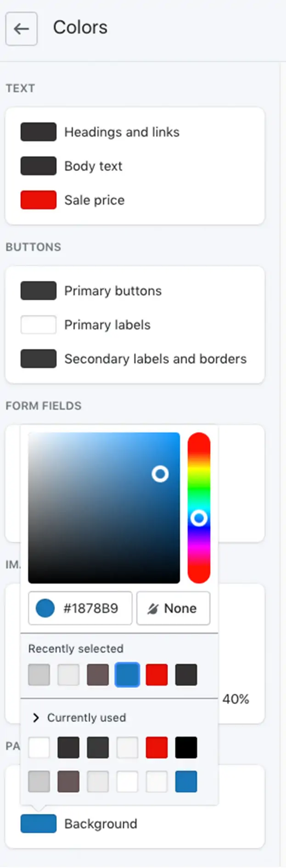Viewport: 286px width, 868px height.
Task: Click the None button in color picker
Action: pos(173,608)
